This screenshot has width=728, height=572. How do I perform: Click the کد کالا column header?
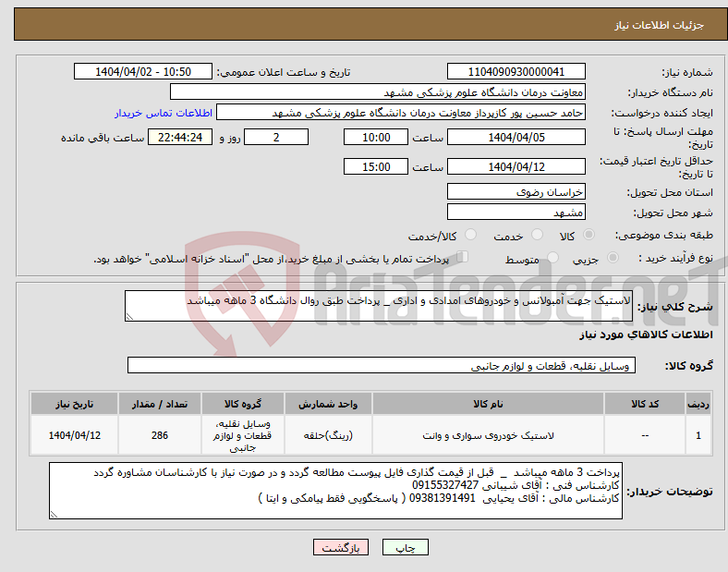pyautogui.click(x=645, y=404)
